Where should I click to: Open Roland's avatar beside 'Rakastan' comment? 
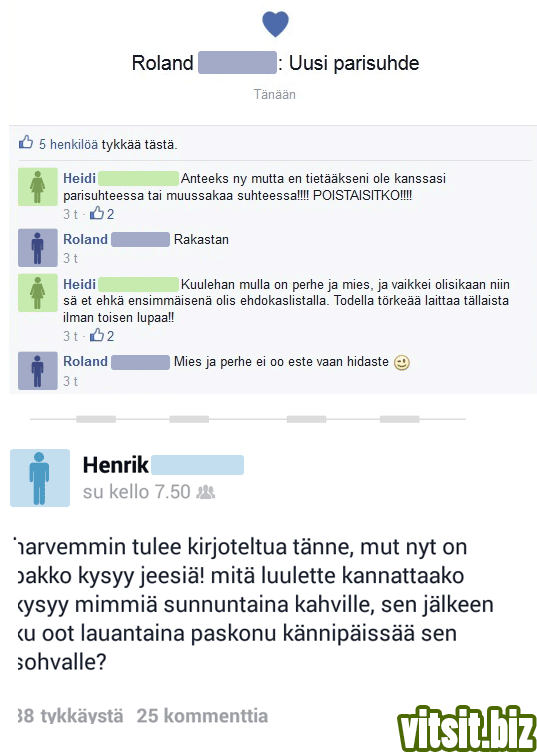tap(37, 248)
